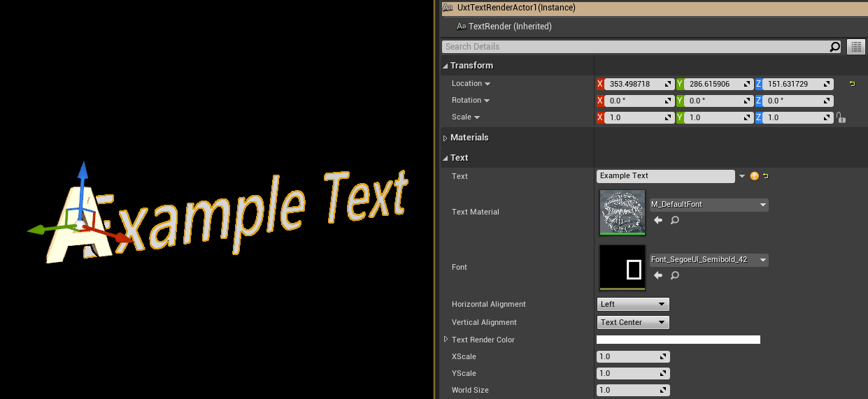Image resolution: width=868 pixels, height=399 pixels.
Task: Browse to M_DefaultFont in Content Browser
Action: pos(674,220)
